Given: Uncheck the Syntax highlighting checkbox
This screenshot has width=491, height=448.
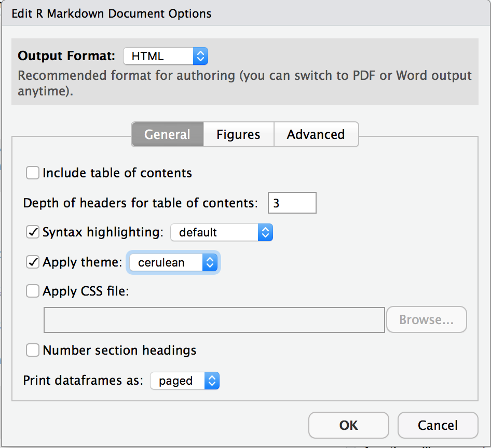Looking at the screenshot, I should point(33,232).
